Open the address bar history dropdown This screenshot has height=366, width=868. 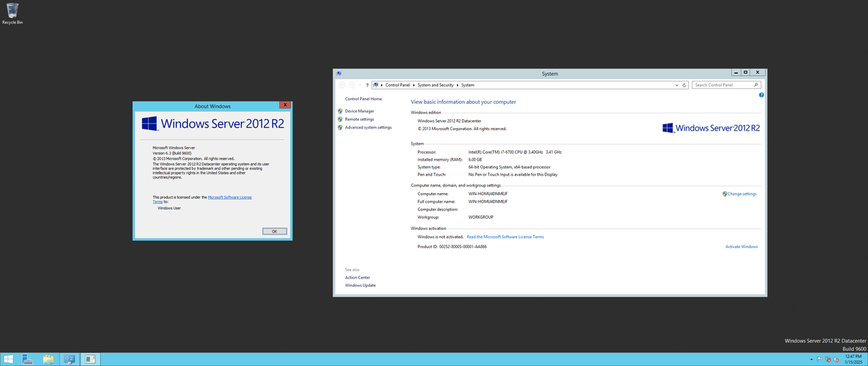(676, 85)
